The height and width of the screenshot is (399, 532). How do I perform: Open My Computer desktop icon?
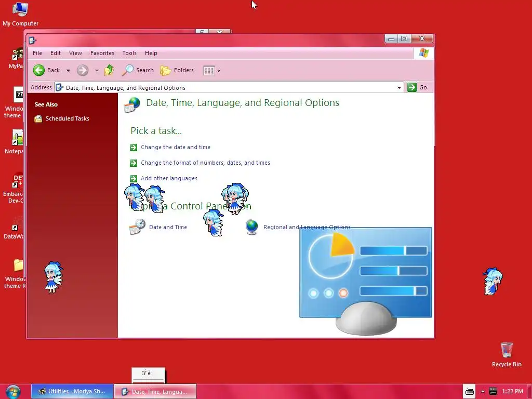click(x=20, y=14)
